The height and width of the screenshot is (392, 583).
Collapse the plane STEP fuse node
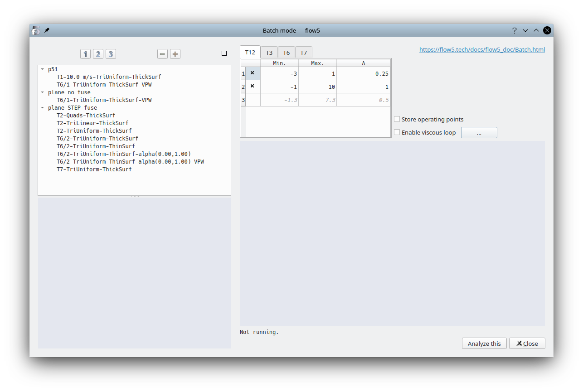(x=43, y=108)
